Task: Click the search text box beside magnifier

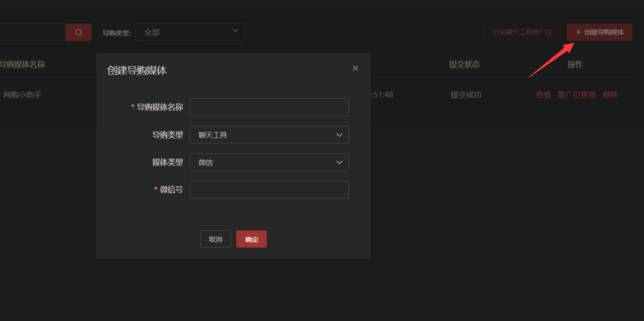Action: (33, 32)
